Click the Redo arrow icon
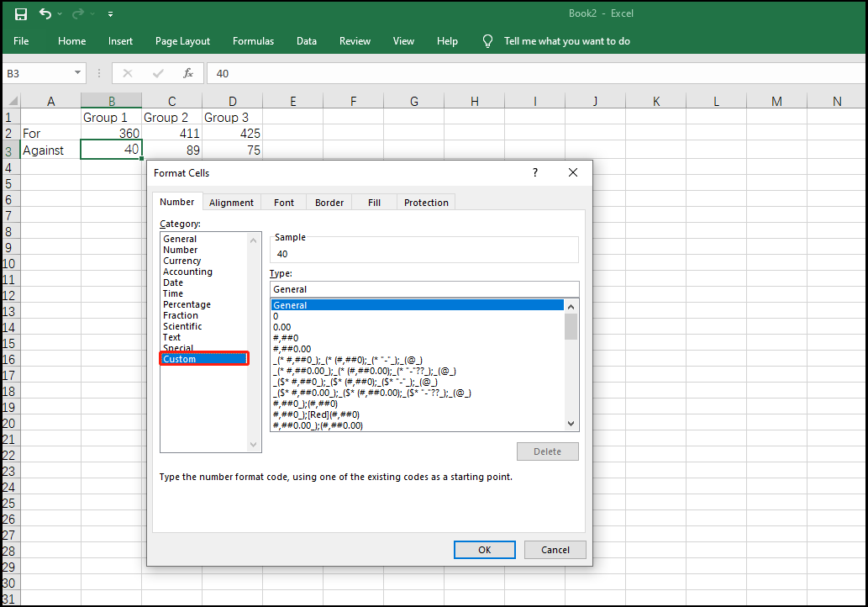 coord(77,13)
